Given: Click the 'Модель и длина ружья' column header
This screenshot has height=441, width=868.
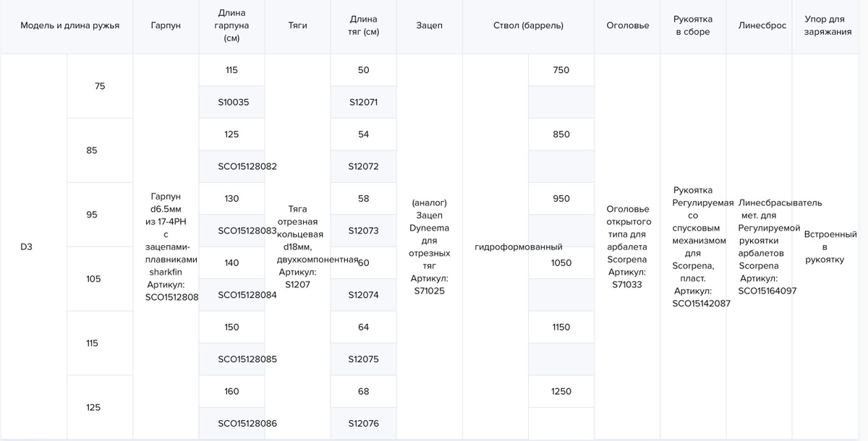Looking at the screenshot, I should point(69,25).
